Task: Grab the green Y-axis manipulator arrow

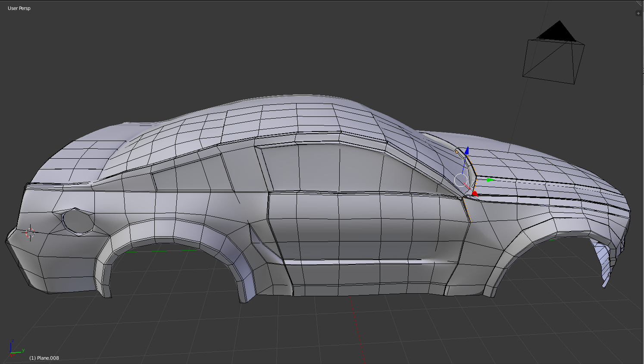Action: [490, 180]
